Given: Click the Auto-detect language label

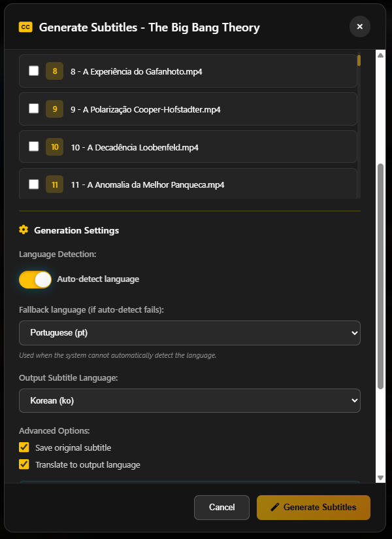Looking at the screenshot, I should pos(98,279).
